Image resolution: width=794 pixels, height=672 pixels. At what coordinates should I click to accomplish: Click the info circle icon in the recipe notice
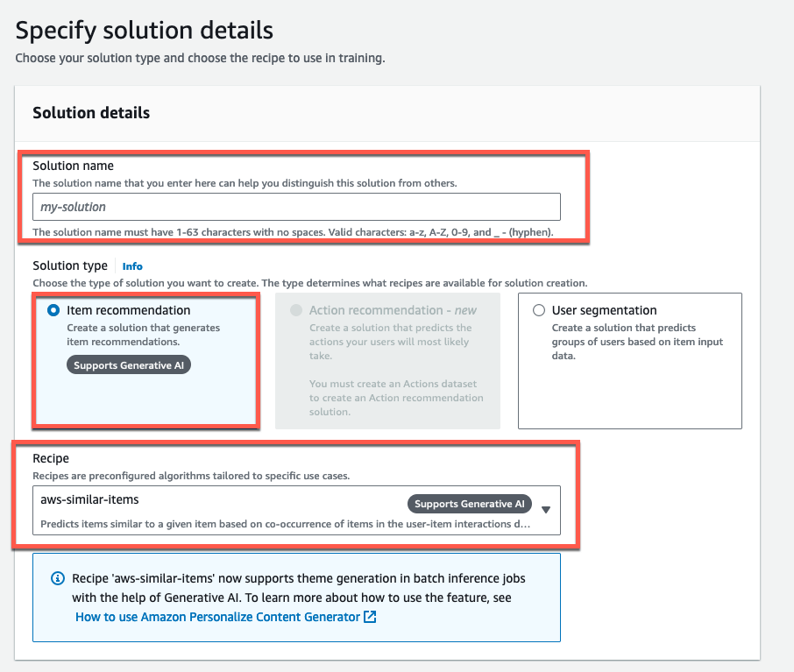(58, 578)
